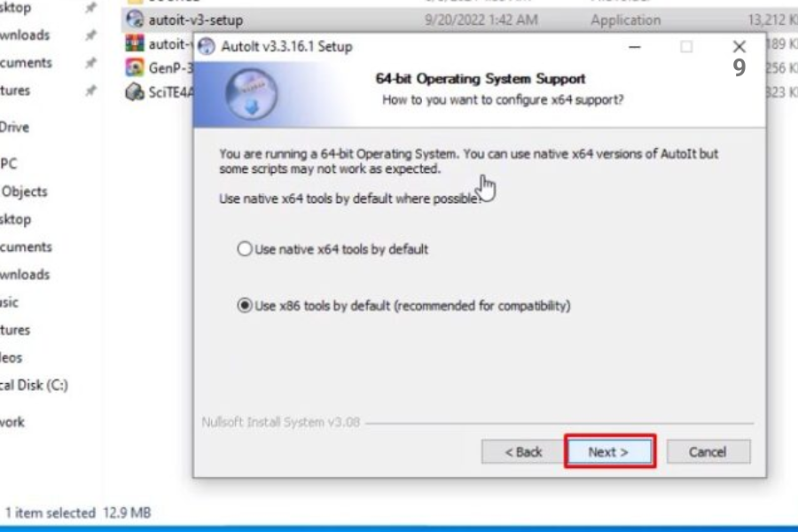This screenshot has height=532, width=798.
Task: Open the OneDrive entry in the navigation pane
Action: (x=14, y=127)
